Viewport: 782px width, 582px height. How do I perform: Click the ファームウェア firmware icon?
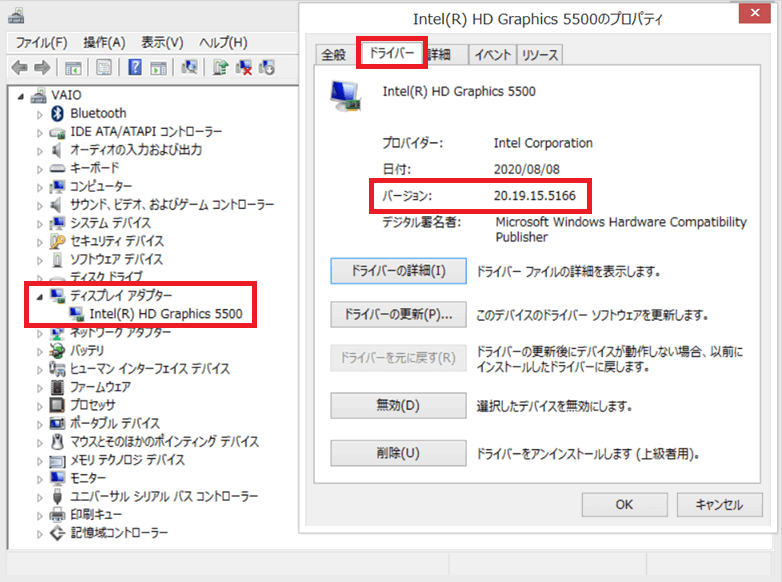click(x=57, y=387)
